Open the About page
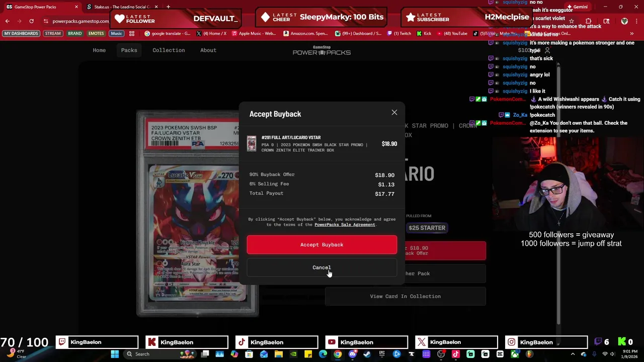The image size is (644, 362). (x=208, y=50)
